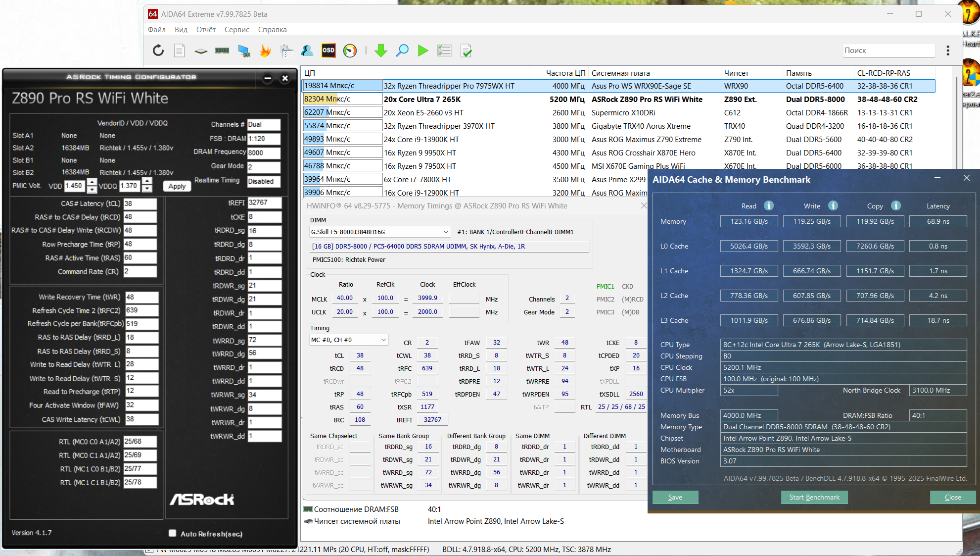This screenshot has width=980, height=556.
Task: Click the green download arrow icon
Action: click(380, 51)
